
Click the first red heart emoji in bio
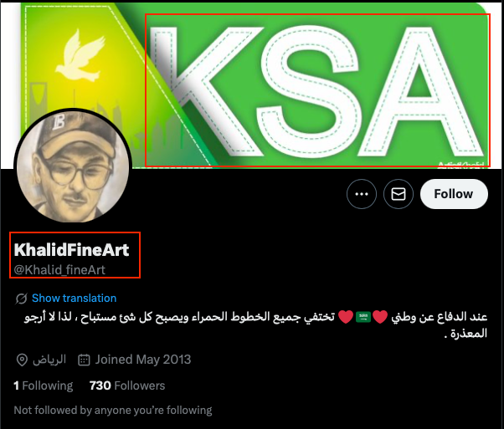tap(380, 317)
